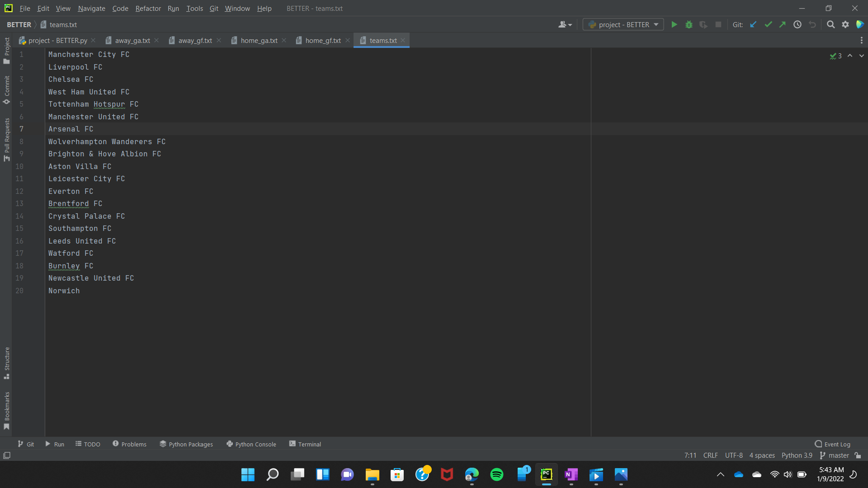
Task: Click the green Run button
Action: (x=674, y=24)
